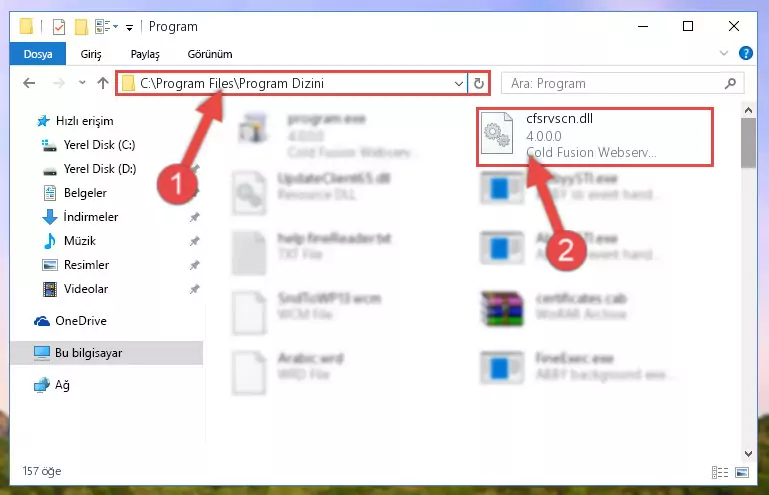Viewport: 769px width, 495px height.
Task: Go up one folder level
Action: tap(103, 83)
